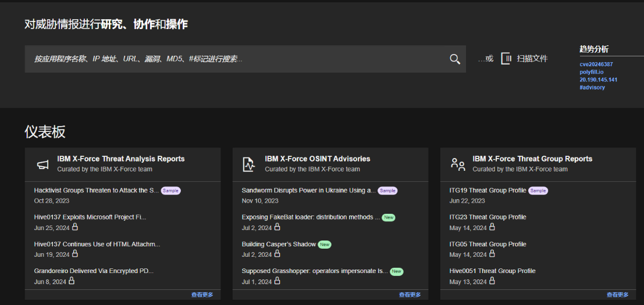The image size is (644, 305).
Task: Open IBM X-Force OSINT Advisories title
Action: pos(318,159)
